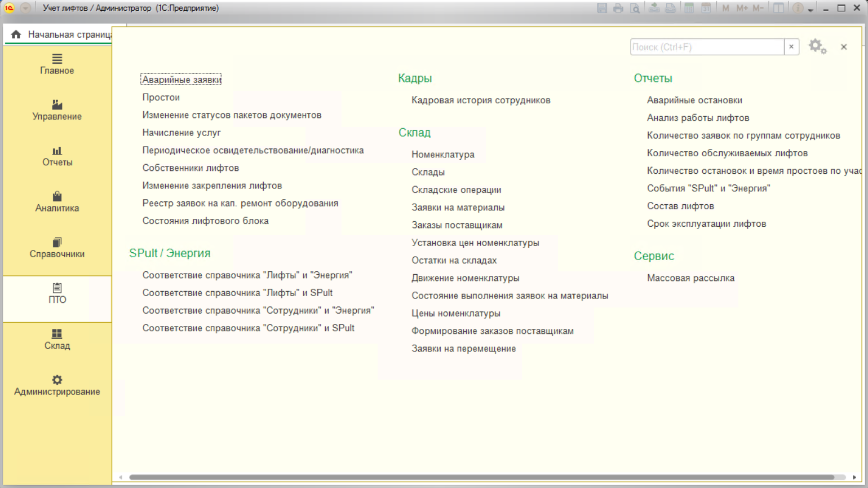Viewport: 868px width, 488px height.
Task: Open Заявки на перемещение
Action: [463, 348]
